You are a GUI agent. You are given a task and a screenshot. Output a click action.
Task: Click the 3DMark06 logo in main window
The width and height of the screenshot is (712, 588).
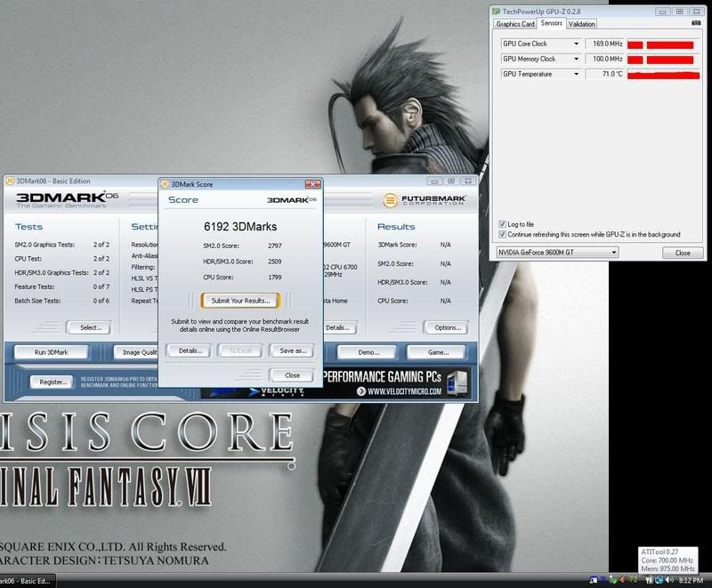(68, 199)
